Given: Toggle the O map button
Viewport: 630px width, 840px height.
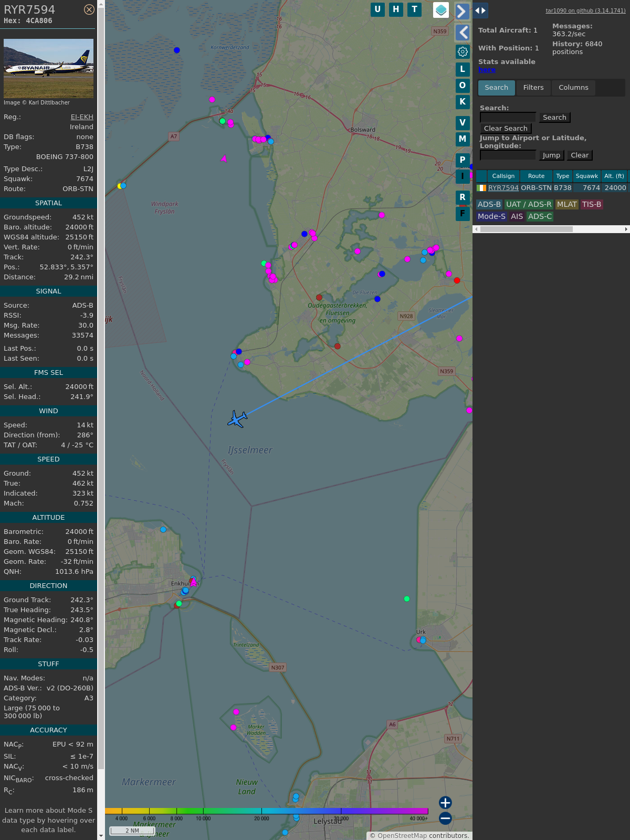Looking at the screenshot, I should (x=463, y=86).
